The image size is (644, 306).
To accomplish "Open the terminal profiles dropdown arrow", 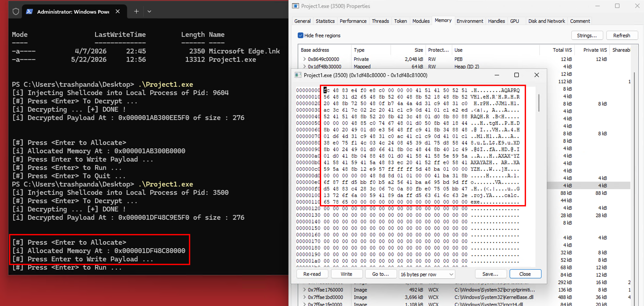I will pyautogui.click(x=149, y=12).
